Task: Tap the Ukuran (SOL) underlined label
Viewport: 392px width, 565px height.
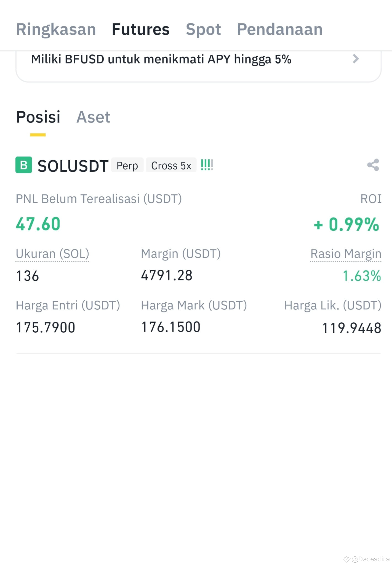Action: 52,254
